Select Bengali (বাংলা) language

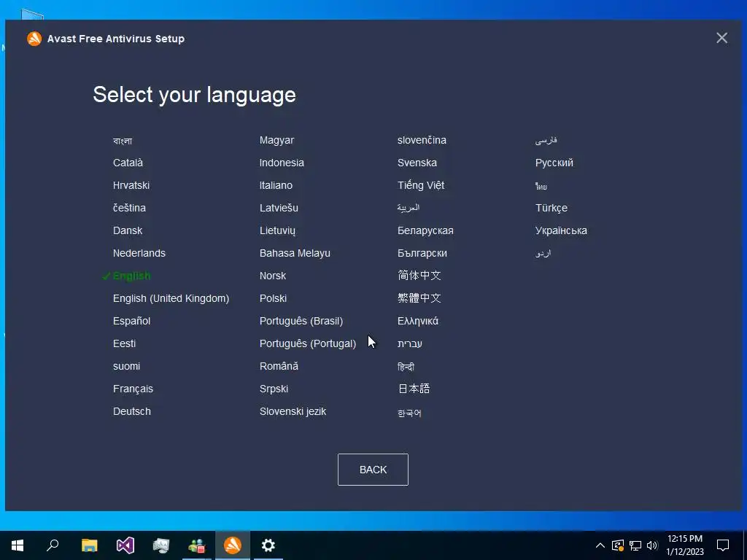[123, 141]
